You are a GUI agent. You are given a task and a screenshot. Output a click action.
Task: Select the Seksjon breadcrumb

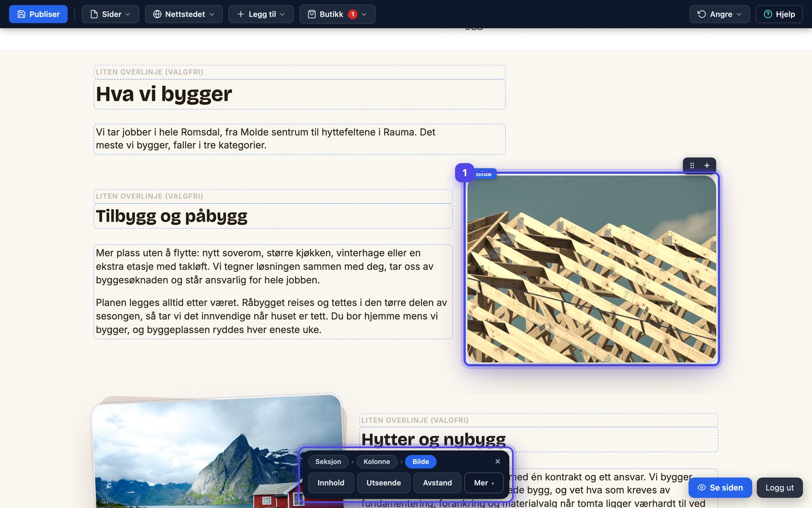pyautogui.click(x=328, y=462)
